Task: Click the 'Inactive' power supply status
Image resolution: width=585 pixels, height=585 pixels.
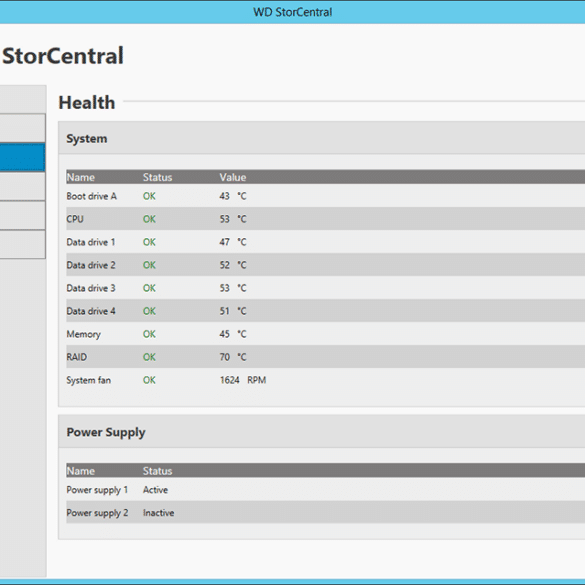Action: coord(158,513)
